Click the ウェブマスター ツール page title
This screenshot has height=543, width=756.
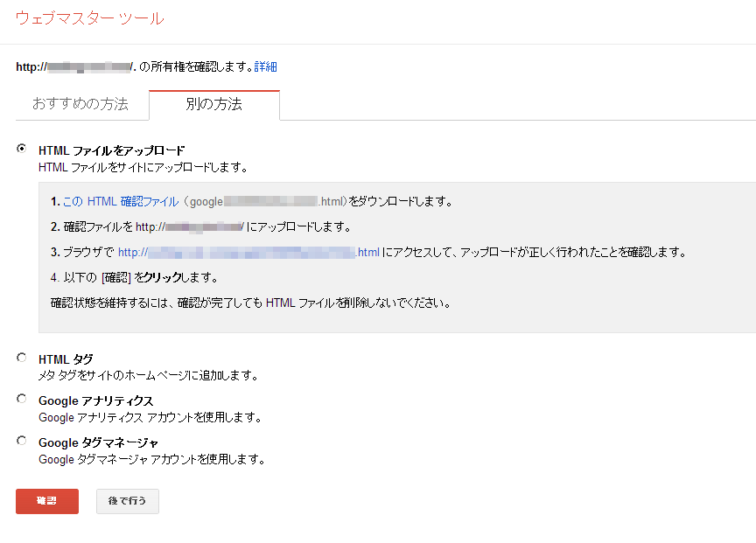click(89, 18)
